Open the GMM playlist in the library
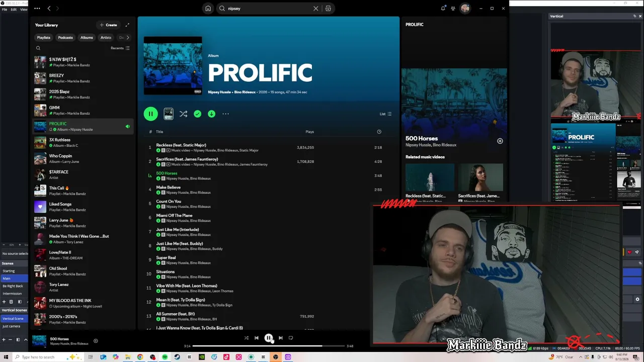644x362 pixels. (x=83, y=110)
